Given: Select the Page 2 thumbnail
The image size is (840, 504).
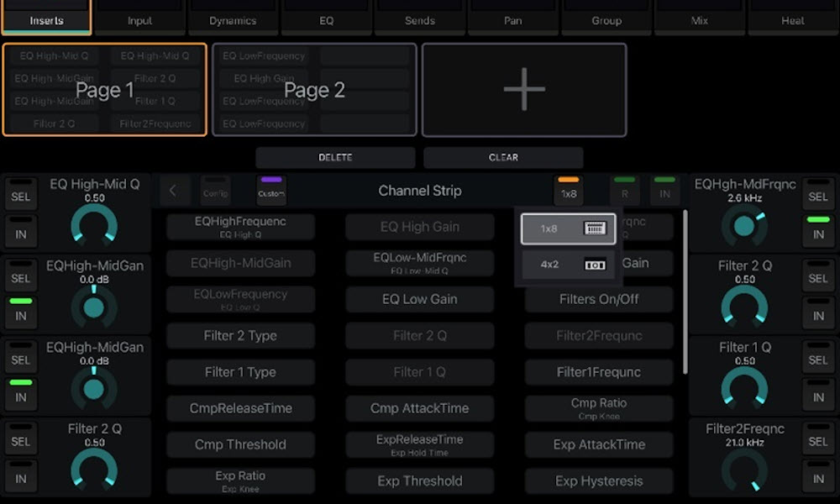Looking at the screenshot, I should click(314, 90).
